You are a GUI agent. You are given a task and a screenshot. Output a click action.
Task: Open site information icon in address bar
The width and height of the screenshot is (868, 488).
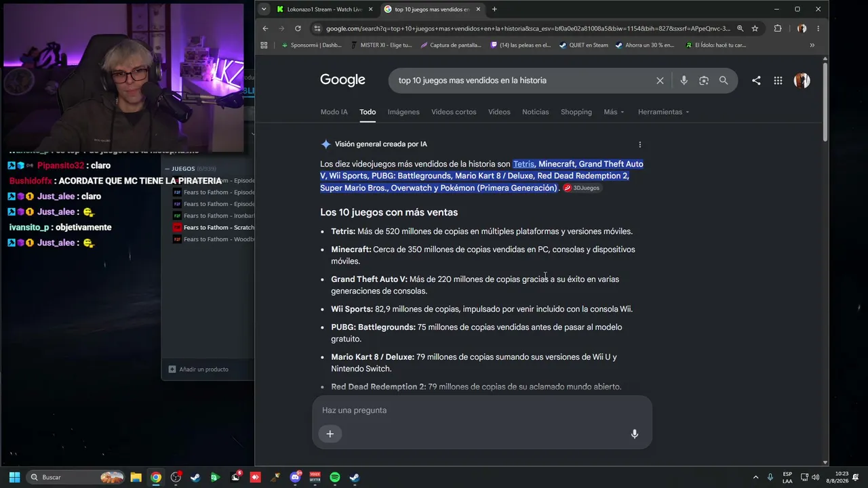[317, 28]
